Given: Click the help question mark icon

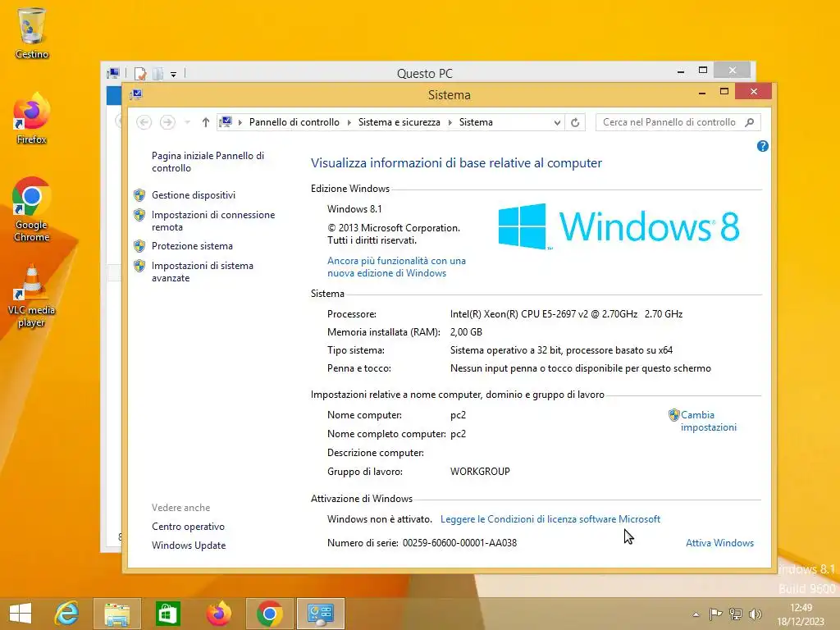Looking at the screenshot, I should tap(763, 146).
